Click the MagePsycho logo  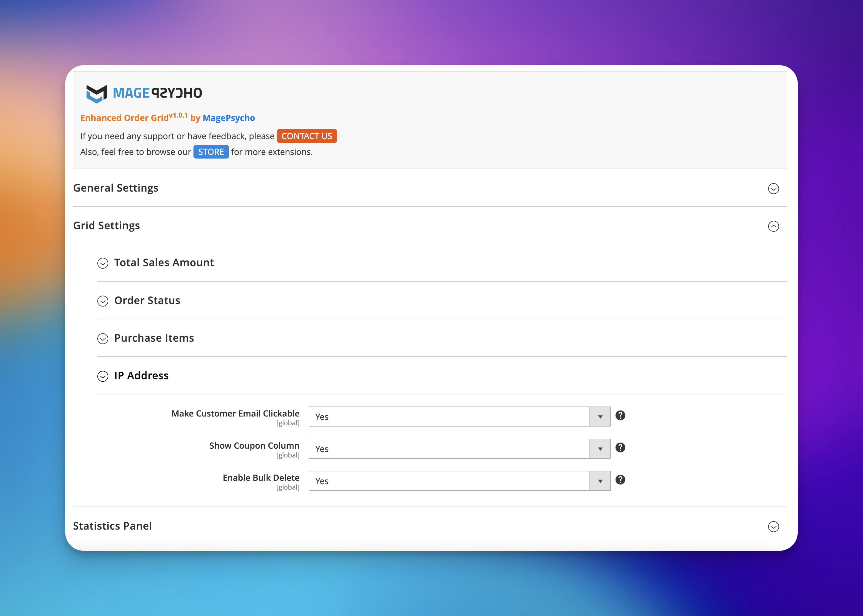point(144,93)
